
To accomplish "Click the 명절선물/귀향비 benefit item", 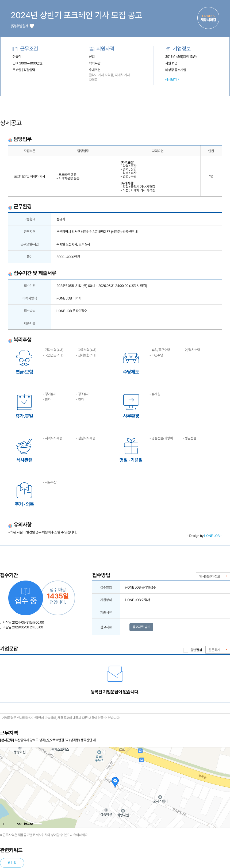I will 161,438.
